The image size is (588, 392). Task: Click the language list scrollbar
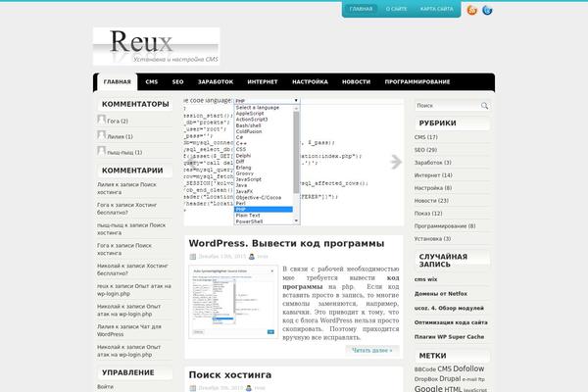(x=296, y=152)
